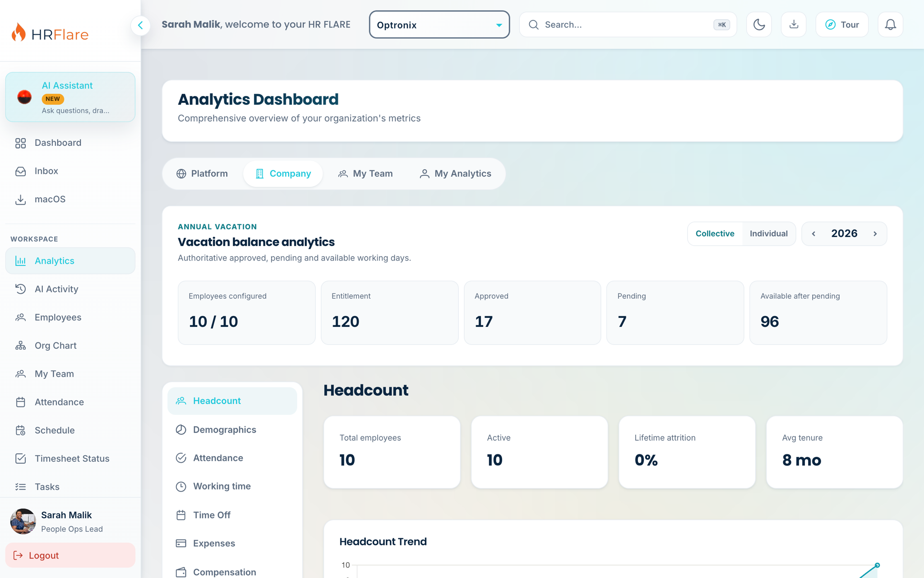Click the Search input field
The height and width of the screenshot is (578, 924).
(628, 24)
